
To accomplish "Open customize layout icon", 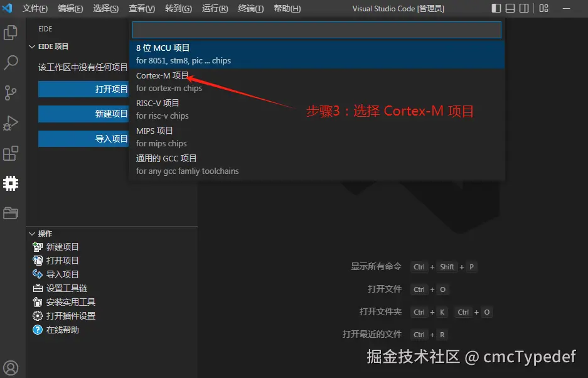I will tap(543, 8).
